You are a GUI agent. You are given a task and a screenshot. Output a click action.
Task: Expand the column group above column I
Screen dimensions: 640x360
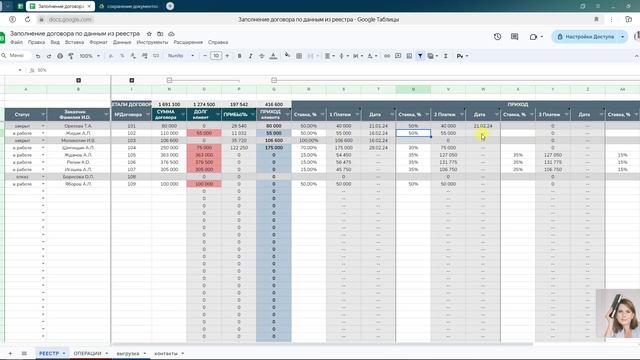coord(131,80)
